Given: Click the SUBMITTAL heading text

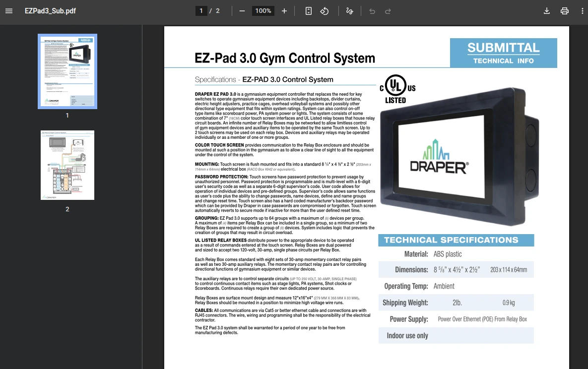Looking at the screenshot, I should [x=503, y=48].
